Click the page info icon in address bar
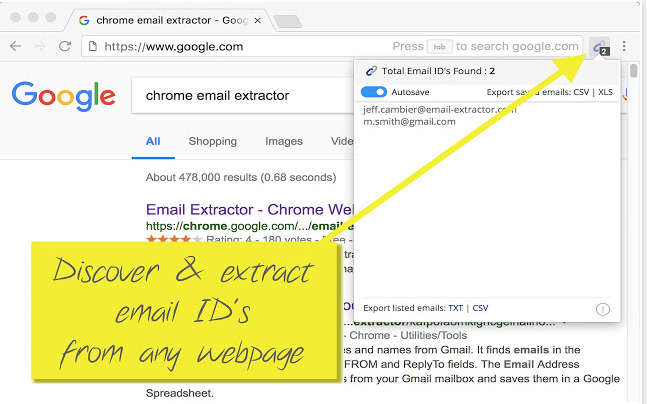 point(93,46)
